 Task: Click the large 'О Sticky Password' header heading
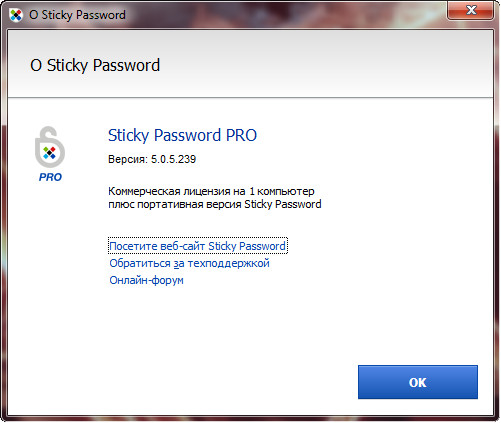pos(95,65)
